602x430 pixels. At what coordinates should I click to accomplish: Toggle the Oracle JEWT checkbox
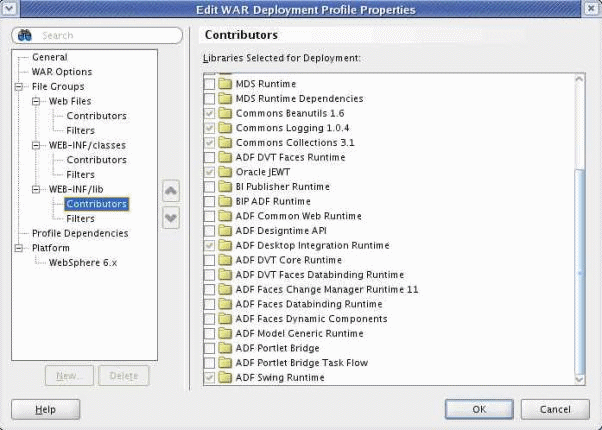pos(209,172)
